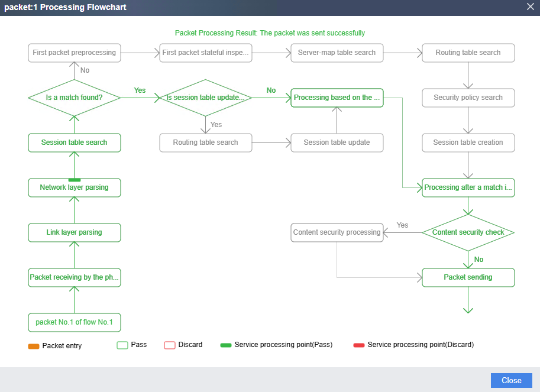Viewport: 540px width, 392px height.
Task: Click the orange Packet entry legend swatch
Action: pyautogui.click(x=33, y=345)
